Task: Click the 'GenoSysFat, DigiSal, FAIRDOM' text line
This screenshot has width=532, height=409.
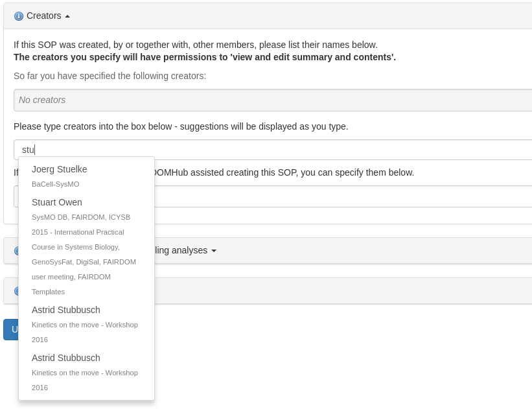Action: 84,262
